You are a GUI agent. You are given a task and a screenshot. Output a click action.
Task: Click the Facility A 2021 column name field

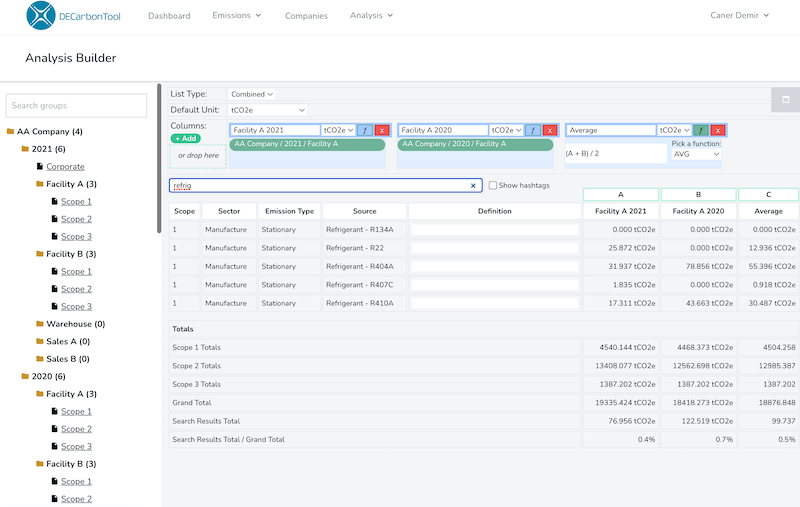(x=275, y=130)
